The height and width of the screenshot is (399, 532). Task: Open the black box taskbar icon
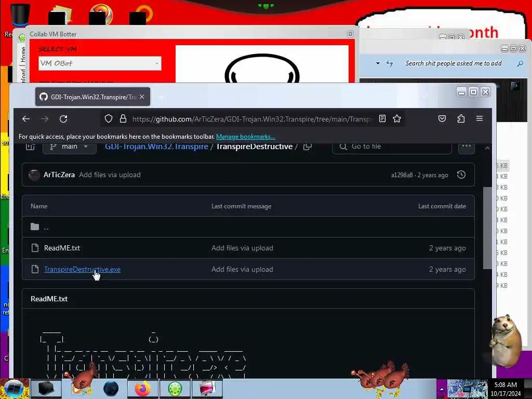point(46,389)
